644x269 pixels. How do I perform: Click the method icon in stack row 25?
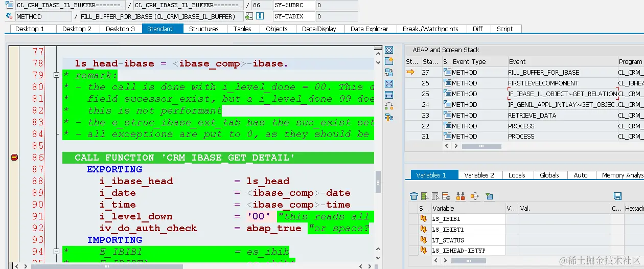(x=447, y=94)
